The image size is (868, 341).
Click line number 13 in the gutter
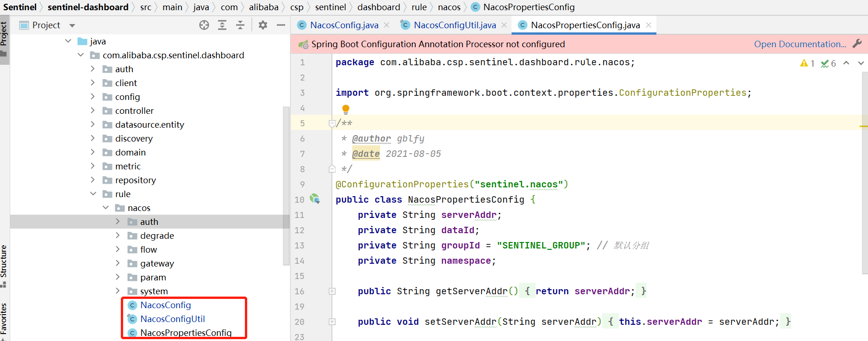click(300, 245)
